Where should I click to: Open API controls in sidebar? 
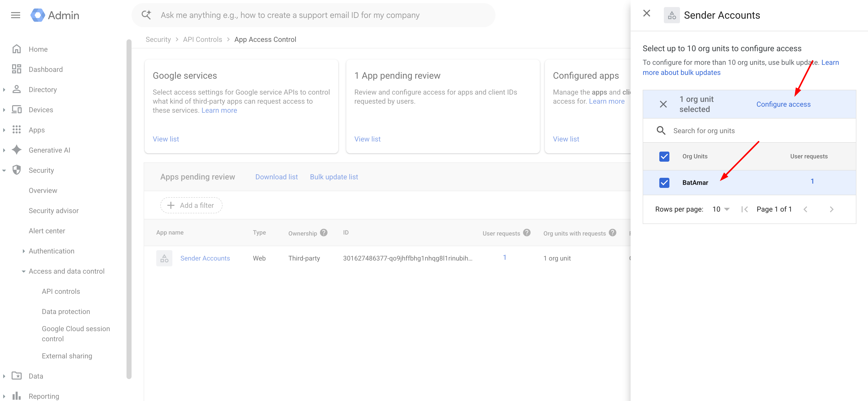tap(61, 291)
